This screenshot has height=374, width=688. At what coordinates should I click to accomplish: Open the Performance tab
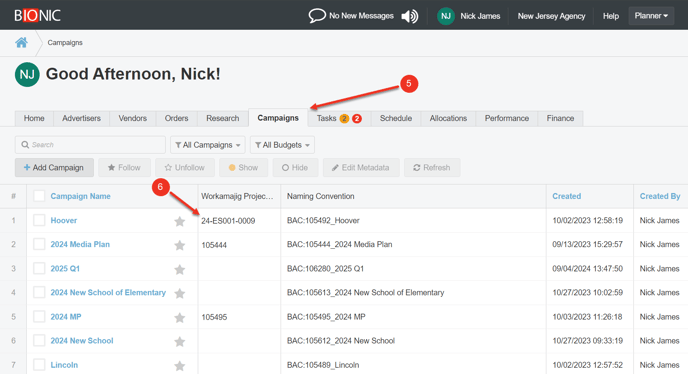(506, 118)
